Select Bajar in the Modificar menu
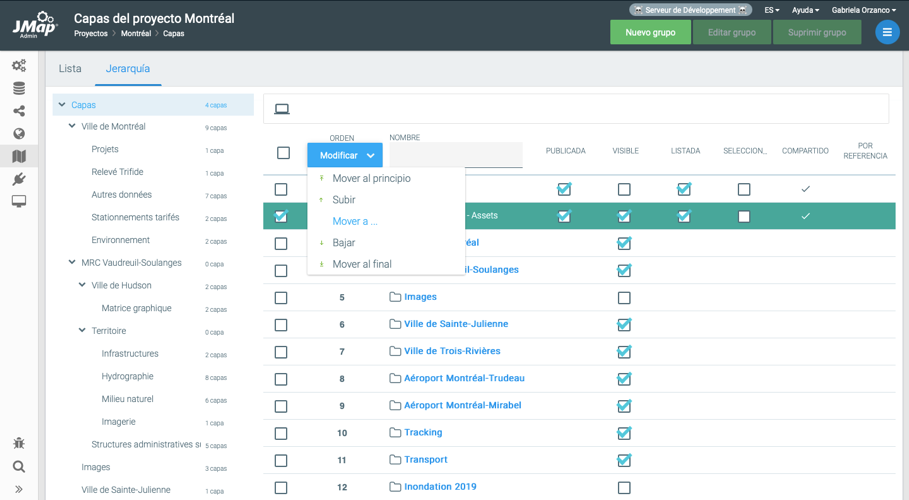 343,243
